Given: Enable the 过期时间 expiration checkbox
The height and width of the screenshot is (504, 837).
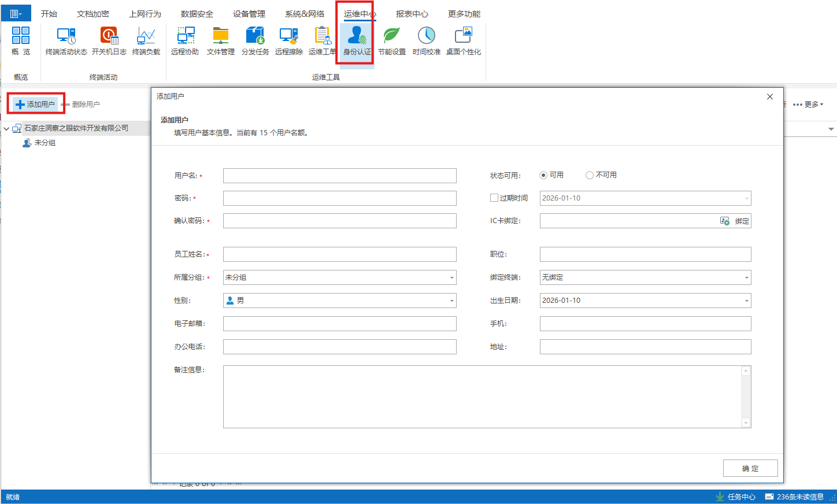Looking at the screenshot, I should click(x=494, y=198).
